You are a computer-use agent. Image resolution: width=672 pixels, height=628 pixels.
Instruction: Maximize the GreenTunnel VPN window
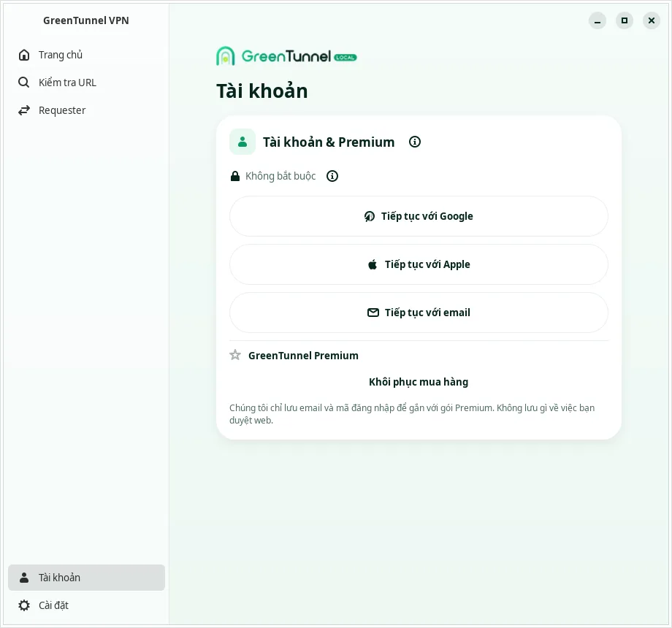click(x=625, y=20)
